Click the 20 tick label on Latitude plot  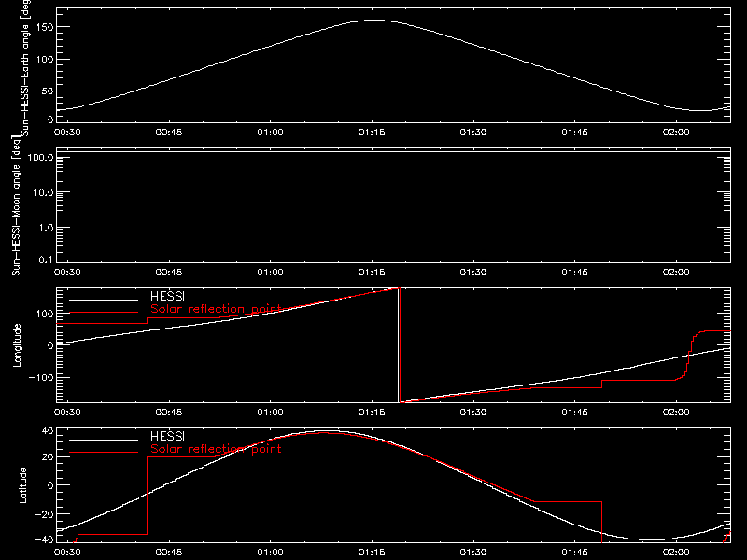pos(48,457)
